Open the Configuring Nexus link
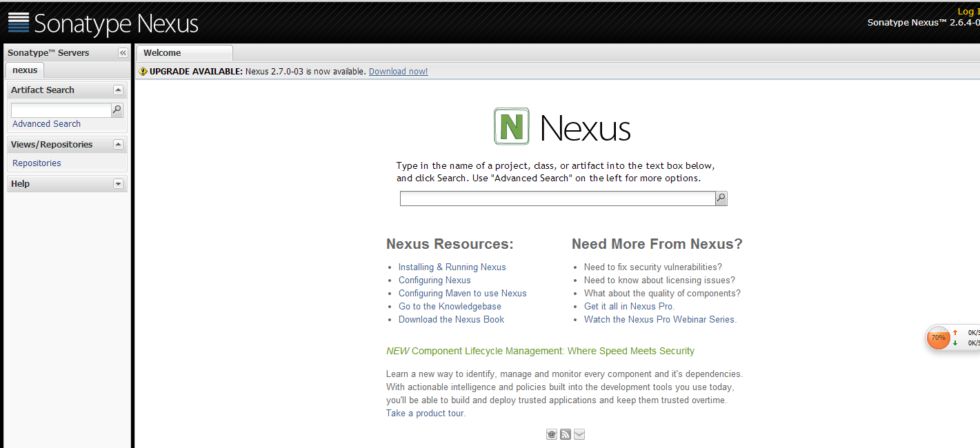This screenshot has width=980, height=448. pyautogui.click(x=434, y=281)
